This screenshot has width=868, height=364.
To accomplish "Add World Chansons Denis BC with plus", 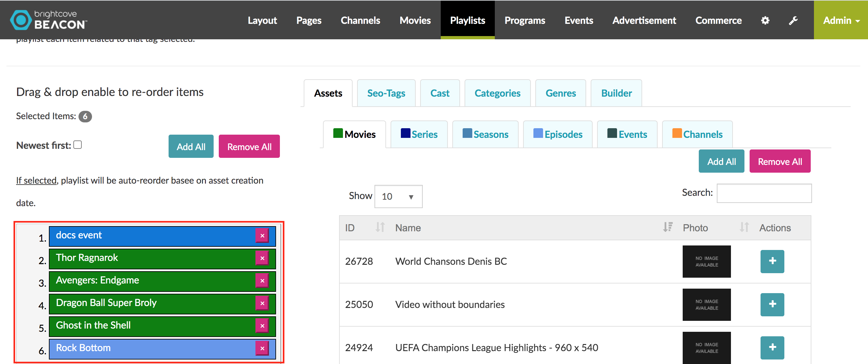I will pyautogui.click(x=772, y=261).
